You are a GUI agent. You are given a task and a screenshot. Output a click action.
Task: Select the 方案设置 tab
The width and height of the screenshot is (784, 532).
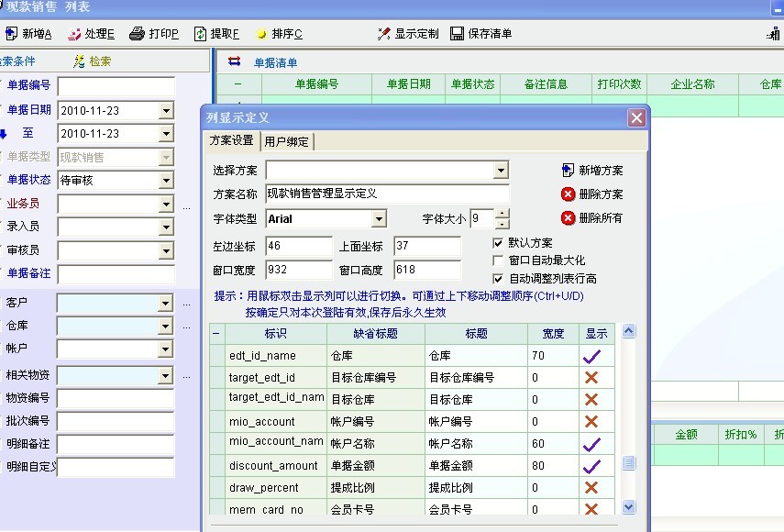tap(231, 140)
